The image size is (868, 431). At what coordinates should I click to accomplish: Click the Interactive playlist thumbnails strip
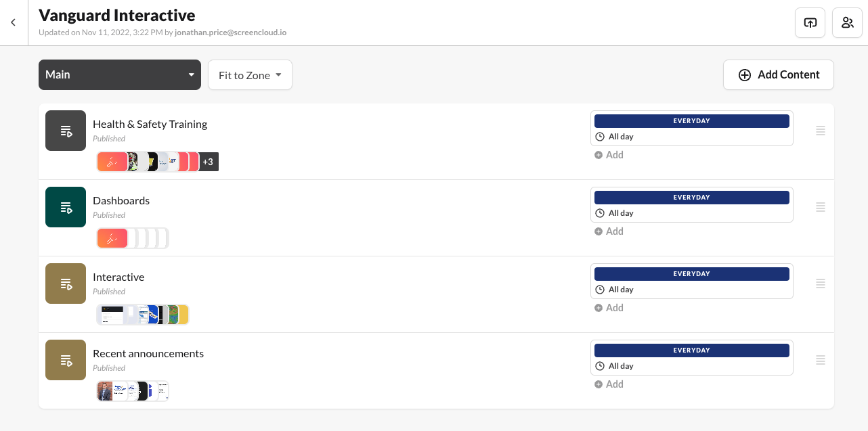[143, 315]
